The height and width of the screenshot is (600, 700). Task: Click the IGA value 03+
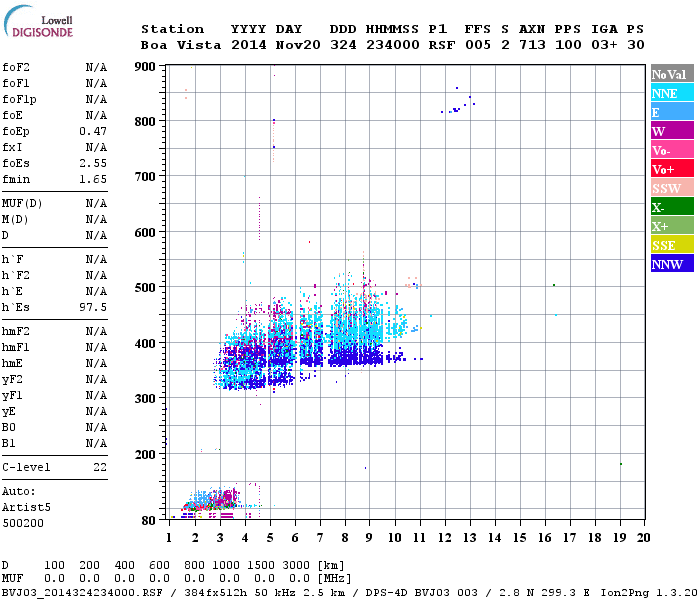coord(604,45)
